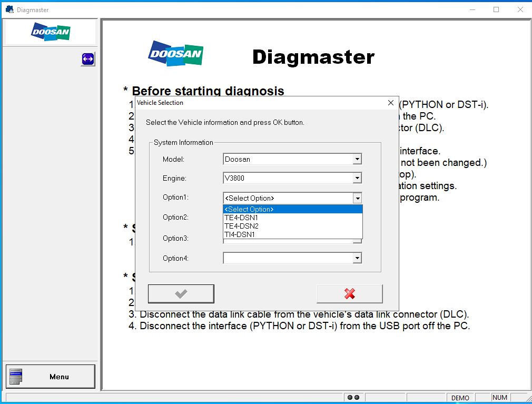The height and width of the screenshot is (404, 532).
Task: Click the Diagmaster app icon in title bar
Action: [9, 9]
